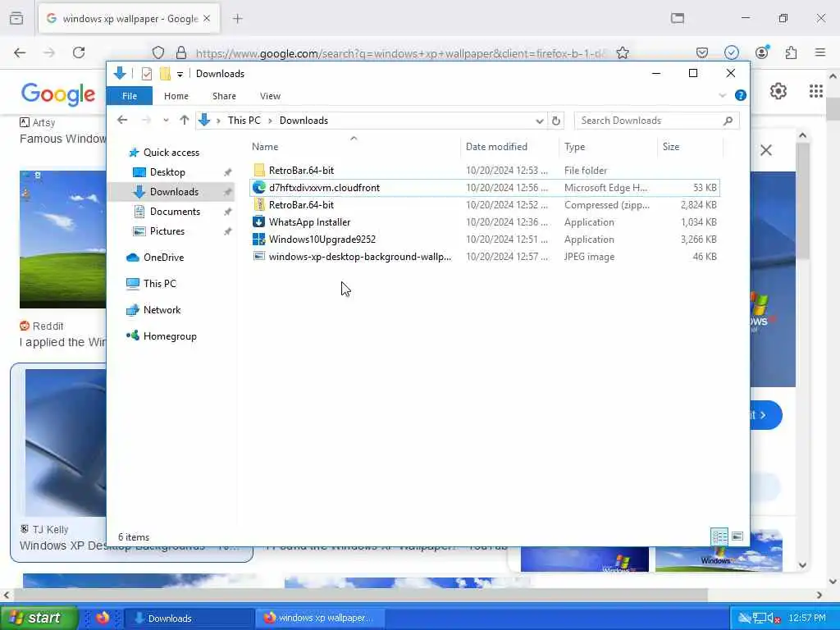
Task: Open recent locations dropdown in Explorer
Action: 166,121
